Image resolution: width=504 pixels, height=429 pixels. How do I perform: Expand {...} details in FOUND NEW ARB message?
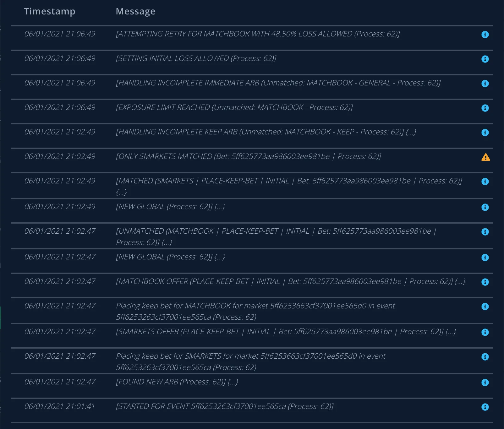[233, 382]
